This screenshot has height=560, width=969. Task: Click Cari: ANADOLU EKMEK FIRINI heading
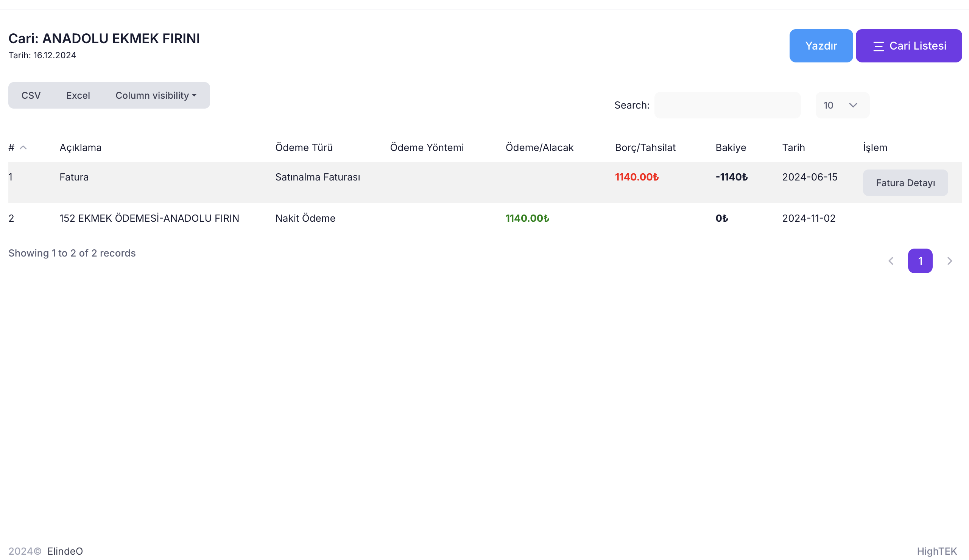tap(104, 39)
